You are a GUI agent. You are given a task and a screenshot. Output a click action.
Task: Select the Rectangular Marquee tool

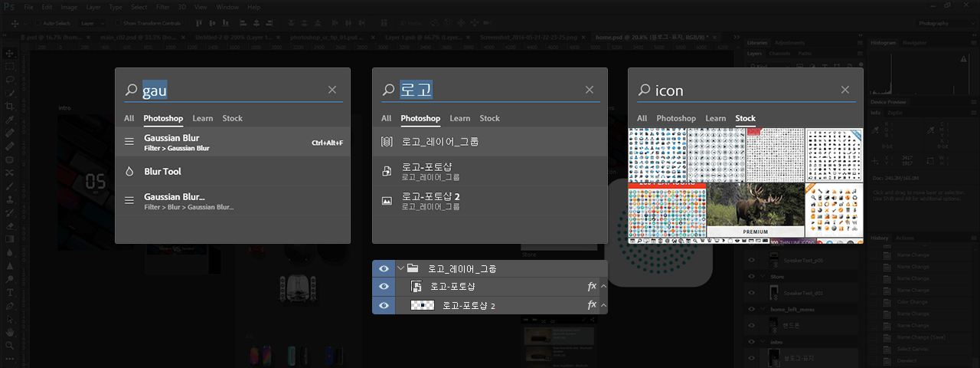coord(10,67)
